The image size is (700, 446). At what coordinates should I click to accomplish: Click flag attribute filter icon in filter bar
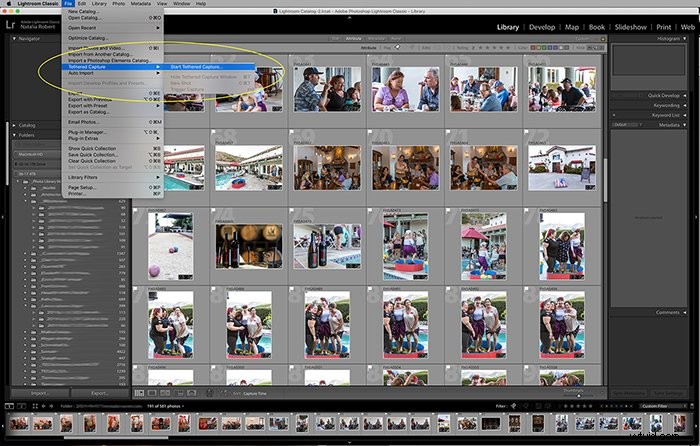pyautogui.click(x=397, y=47)
